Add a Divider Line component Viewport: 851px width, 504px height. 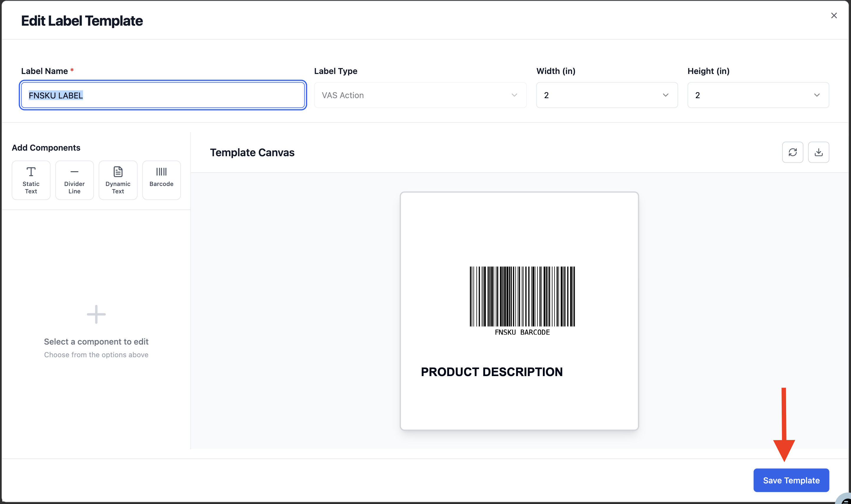tap(74, 180)
